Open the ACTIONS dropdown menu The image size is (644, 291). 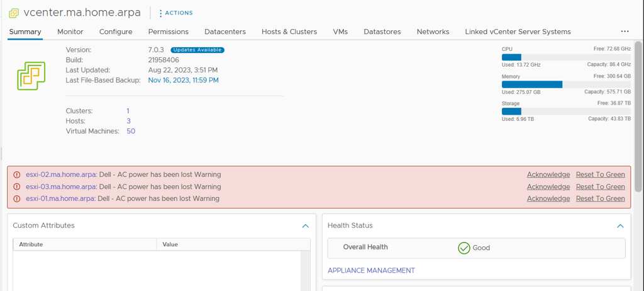(x=176, y=13)
